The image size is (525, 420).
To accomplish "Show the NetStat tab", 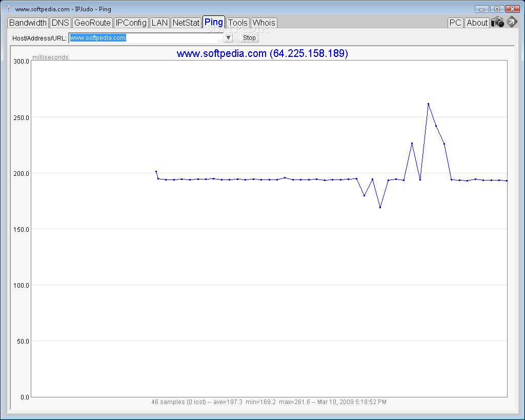I will point(186,23).
